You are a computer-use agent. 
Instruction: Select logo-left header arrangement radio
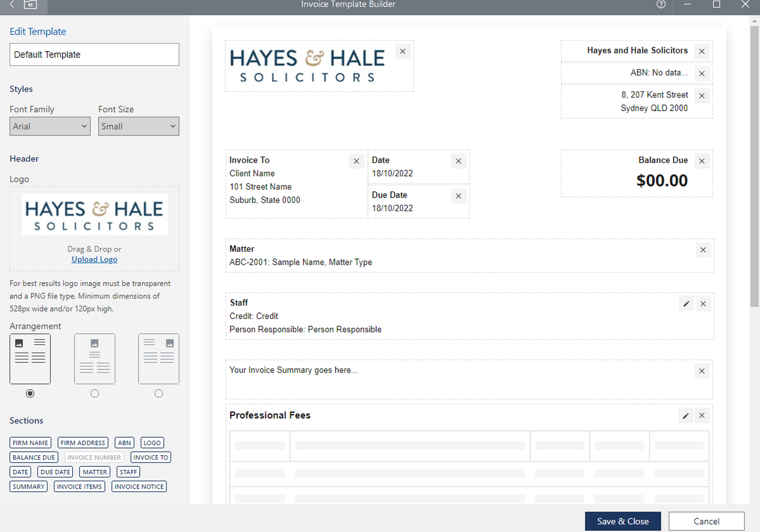[x=30, y=393]
